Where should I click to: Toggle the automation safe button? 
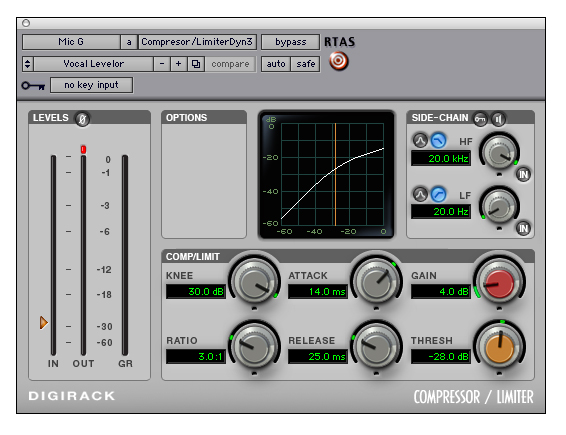[x=306, y=64]
